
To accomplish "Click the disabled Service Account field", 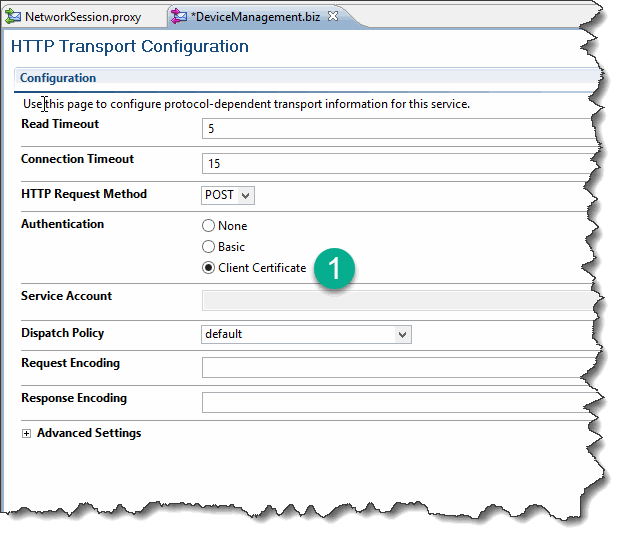I will coord(398,301).
